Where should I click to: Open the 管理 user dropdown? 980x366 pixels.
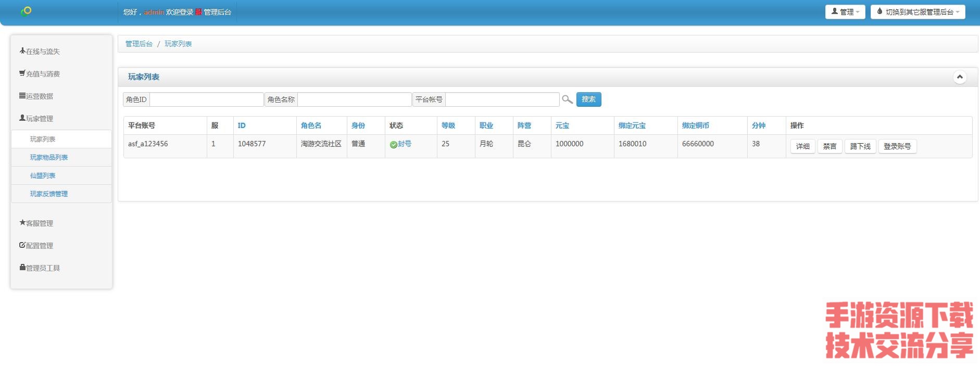coord(845,12)
